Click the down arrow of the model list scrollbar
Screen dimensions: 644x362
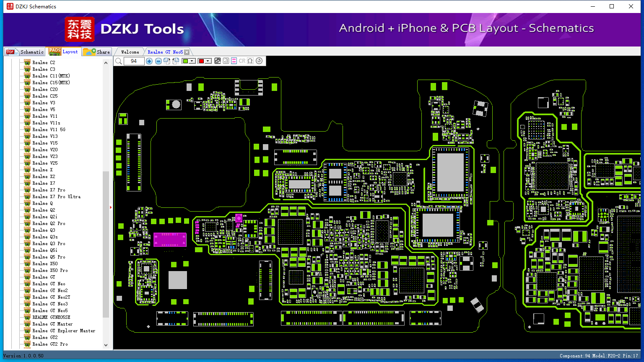click(106, 345)
